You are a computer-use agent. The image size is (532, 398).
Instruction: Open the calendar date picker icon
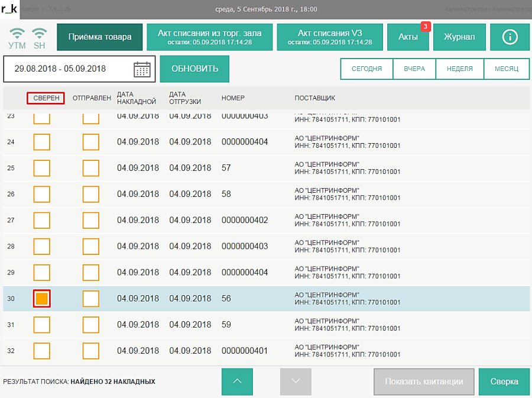click(x=142, y=69)
